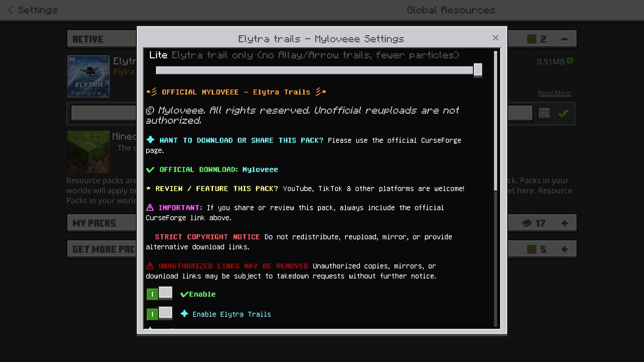Toggle the Enable Elytra Trails switch
This screenshot has height=362, width=644.
coord(159,314)
